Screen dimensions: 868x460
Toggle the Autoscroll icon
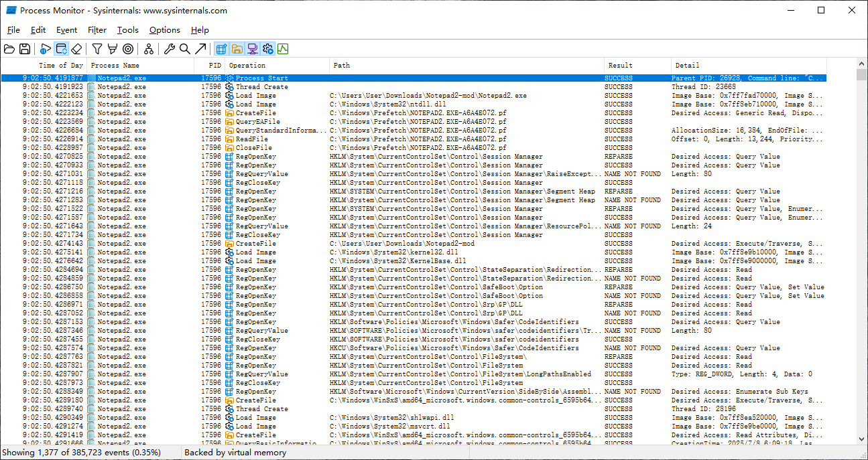(61, 49)
